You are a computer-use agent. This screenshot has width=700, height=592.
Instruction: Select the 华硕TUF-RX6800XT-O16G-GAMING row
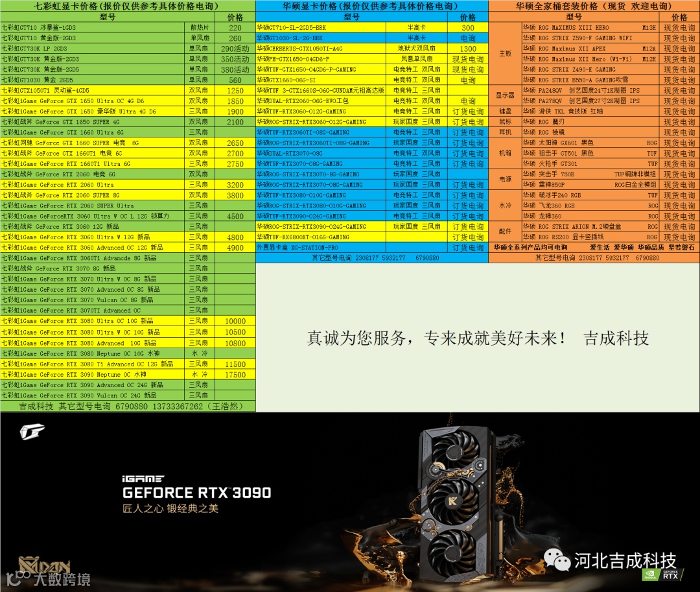tap(372, 237)
